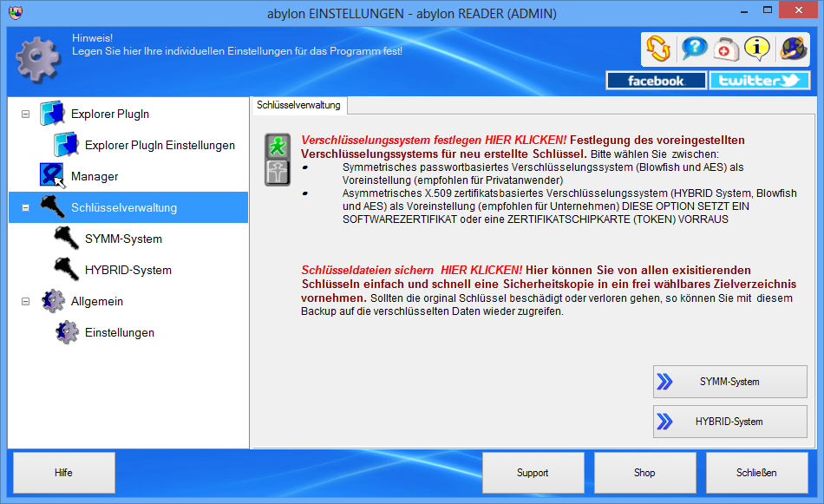Open help via the question mark bubble icon
This screenshot has width=824, height=504.
(x=694, y=49)
